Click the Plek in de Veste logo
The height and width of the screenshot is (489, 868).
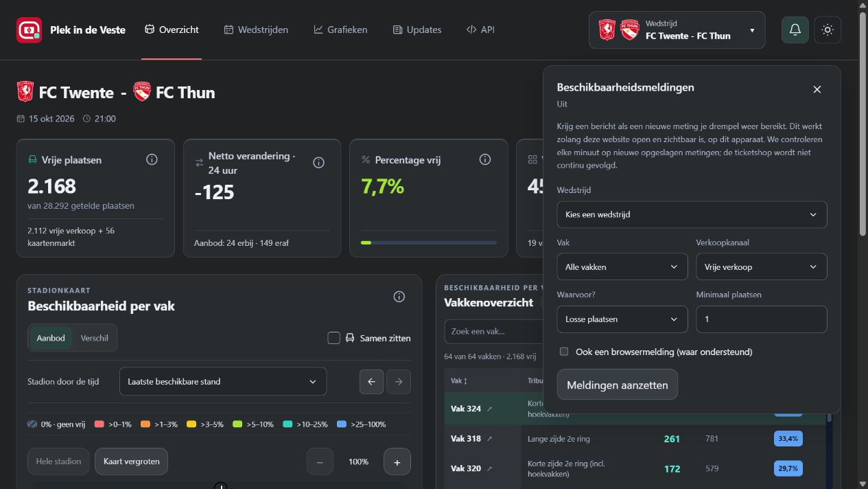pyautogui.click(x=29, y=30)
